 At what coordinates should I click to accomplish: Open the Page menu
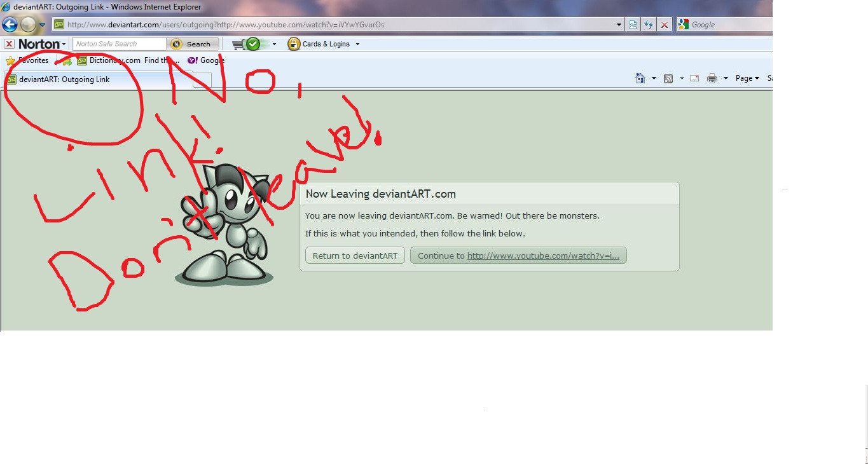tap(747, 78)
